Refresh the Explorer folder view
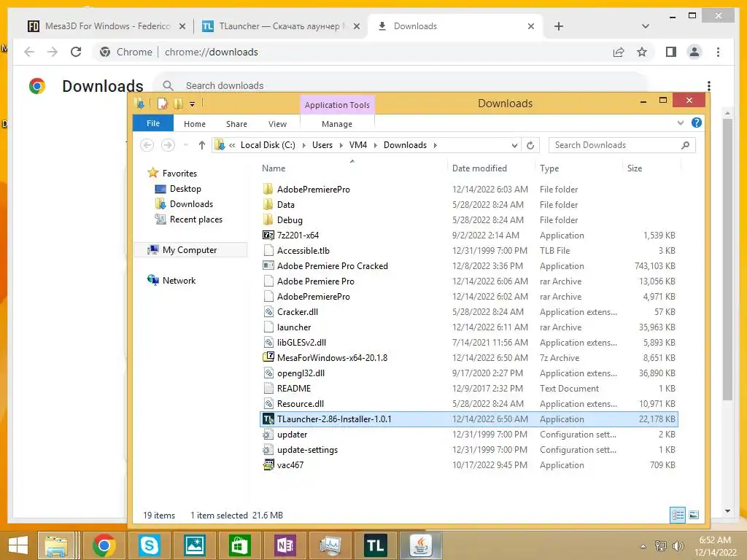The width and height of the screenshot is (747, 560). coord(530,145)
